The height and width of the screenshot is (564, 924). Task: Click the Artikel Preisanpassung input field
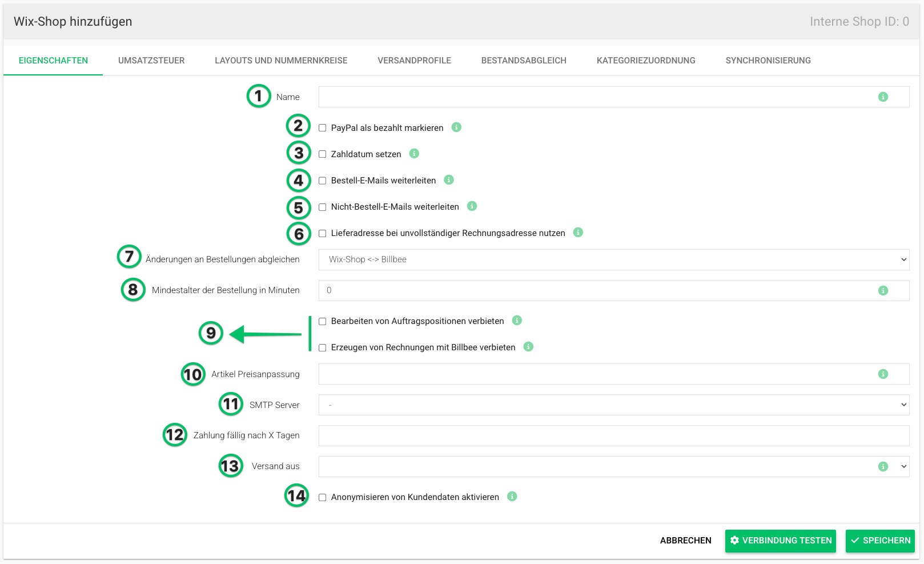pyautogui.click(x=614, y=374)
